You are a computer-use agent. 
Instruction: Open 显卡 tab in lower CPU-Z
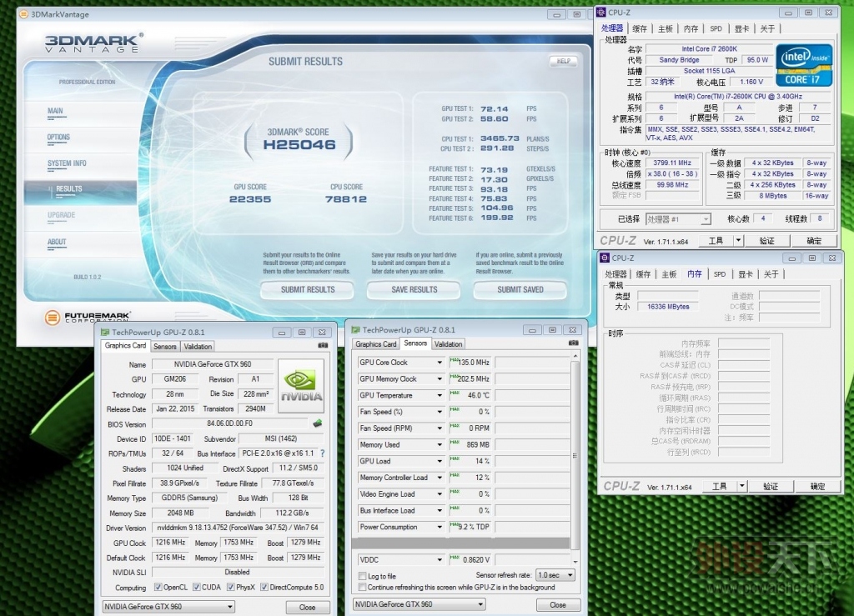(x=746, y=274)
